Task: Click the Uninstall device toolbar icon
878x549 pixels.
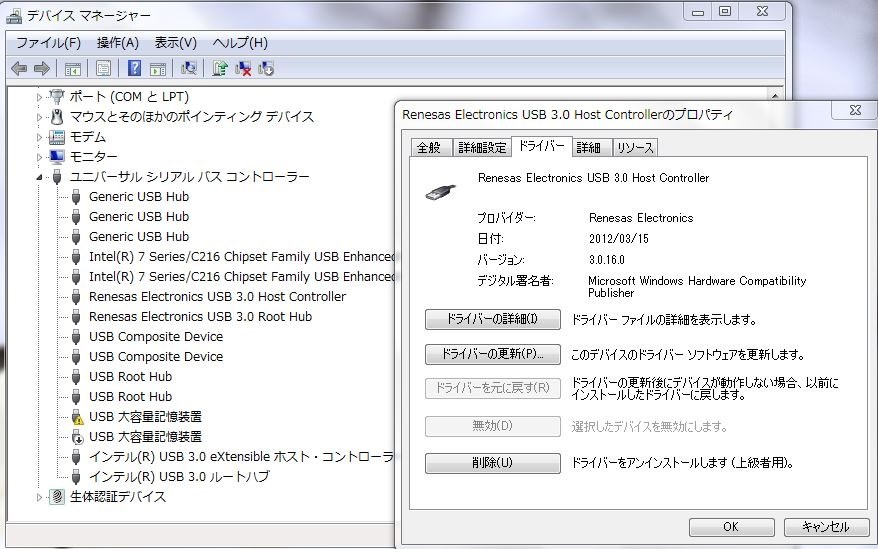Action: coord(243,68)
